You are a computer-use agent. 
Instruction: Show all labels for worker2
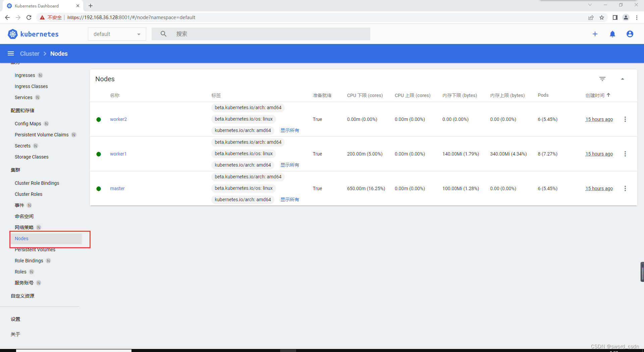290,130
